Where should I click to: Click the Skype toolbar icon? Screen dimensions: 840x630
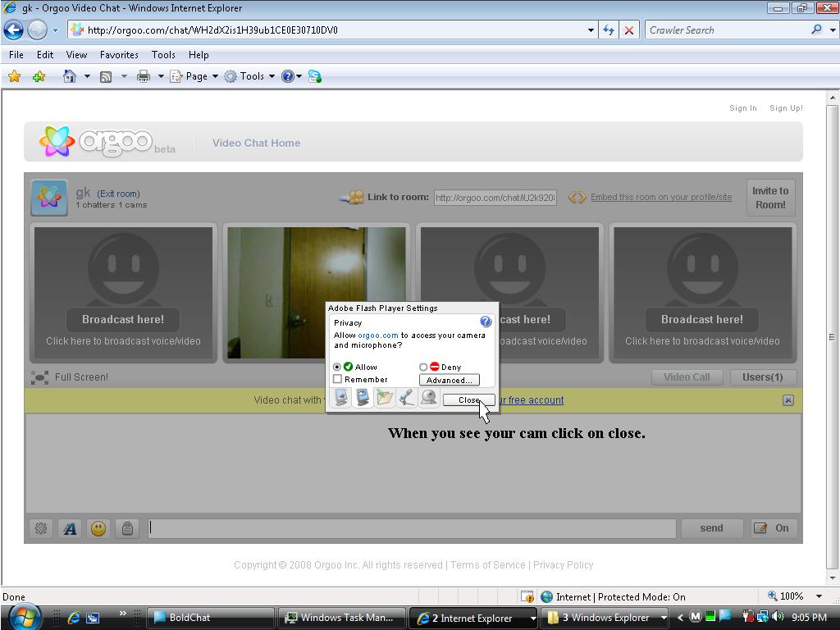315,76
